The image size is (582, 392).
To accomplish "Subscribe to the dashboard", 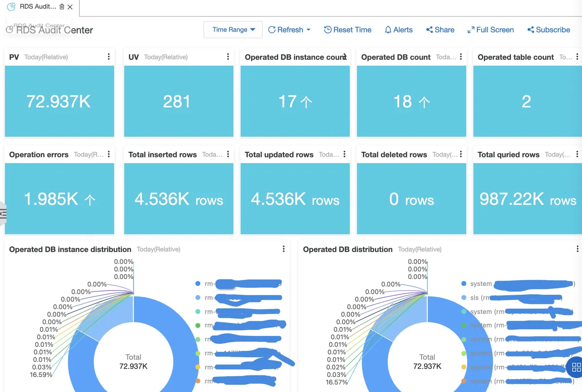I will coord(549,30).
